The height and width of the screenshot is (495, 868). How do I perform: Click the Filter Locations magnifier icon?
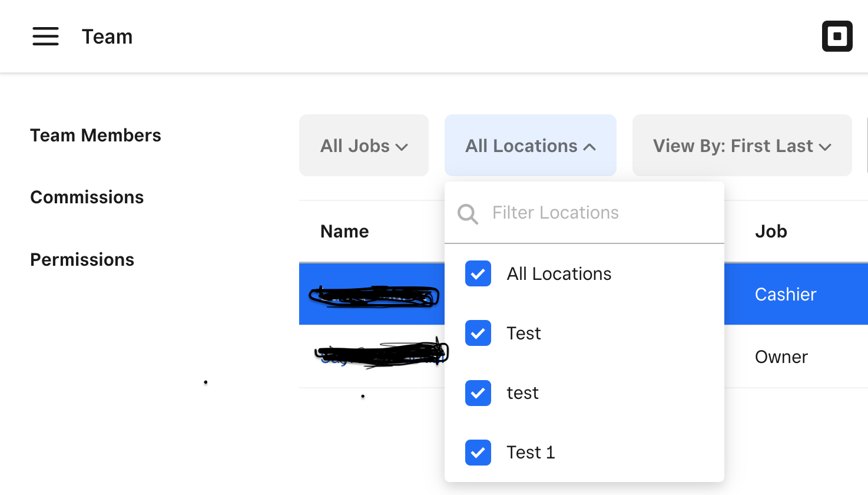(468, 213)
